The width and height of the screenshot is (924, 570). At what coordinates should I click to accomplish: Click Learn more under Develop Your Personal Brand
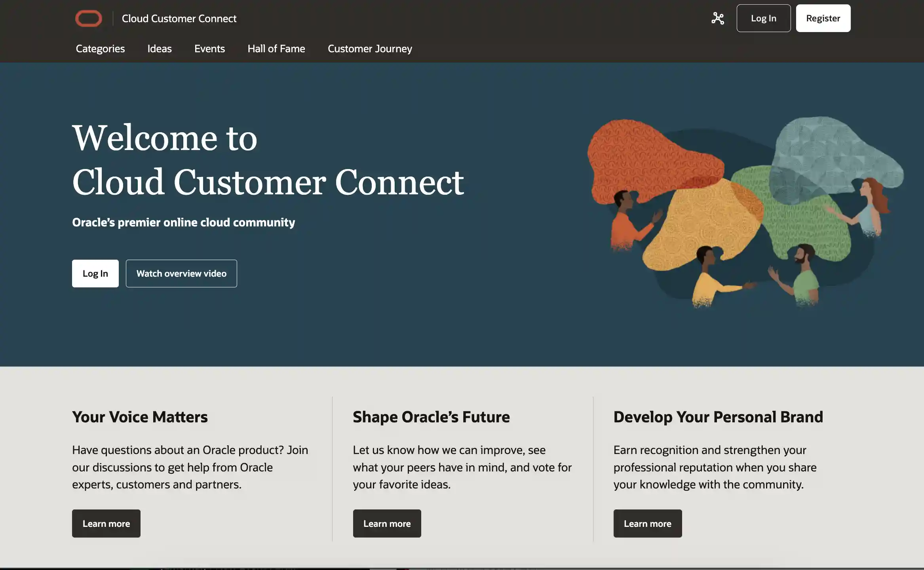pos(647,523)
